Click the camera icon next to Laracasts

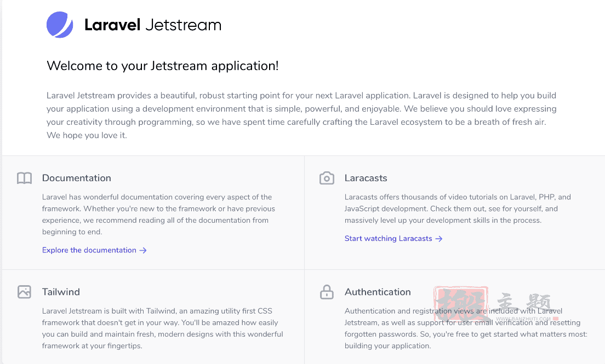327,178
